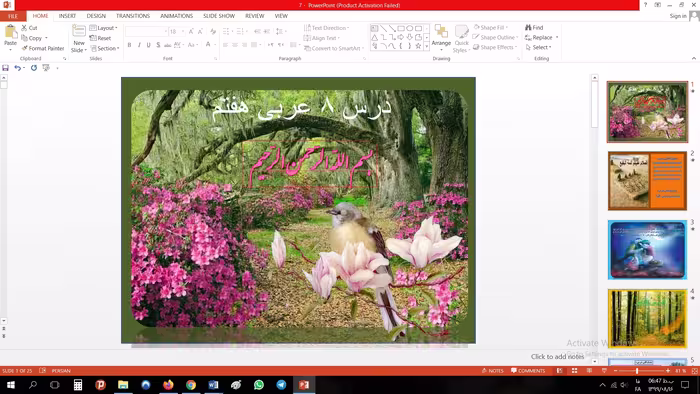Start slideshow from beginning in Quick Access Toolbar
The width and height of the screenshot is (700, 394).
[46, 68]
